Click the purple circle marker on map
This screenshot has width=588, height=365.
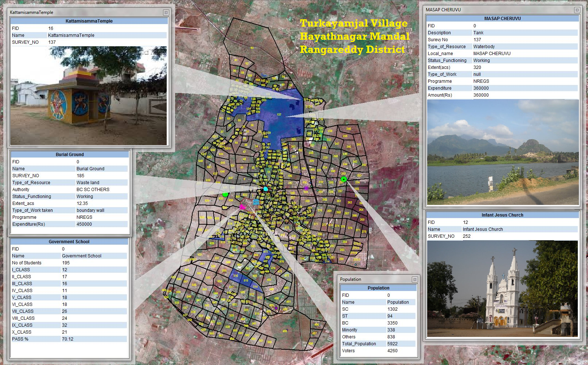pyautogui.click(x=306, y=188)
